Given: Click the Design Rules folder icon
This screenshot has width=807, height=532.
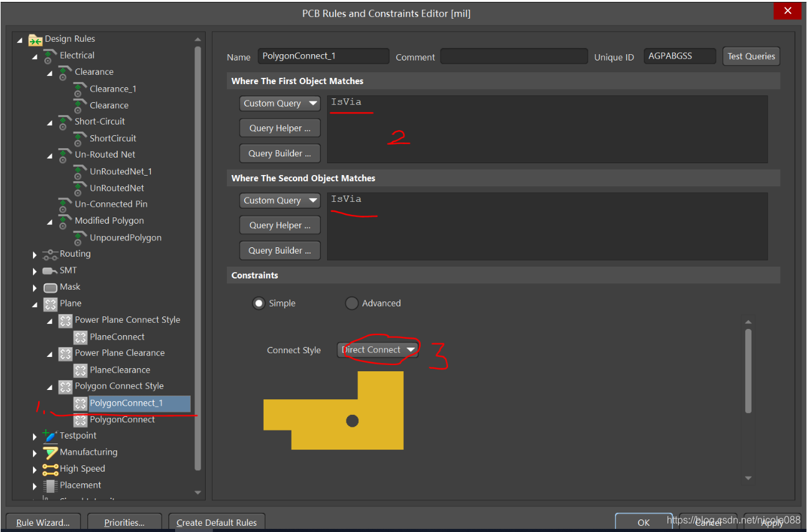Looking at the screenshot, I should pyautogui.click(x=36, y=39).
